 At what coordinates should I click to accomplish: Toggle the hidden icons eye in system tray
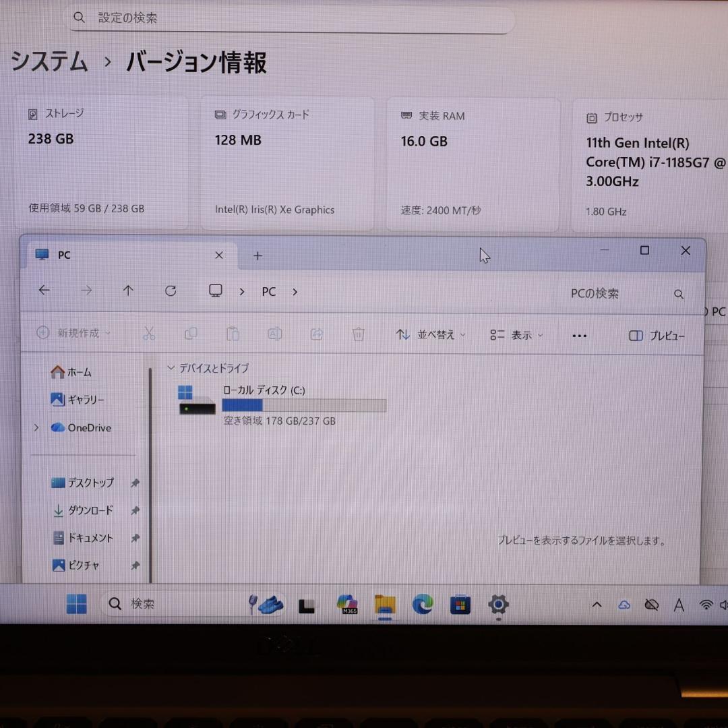click(x=651, y=605)
